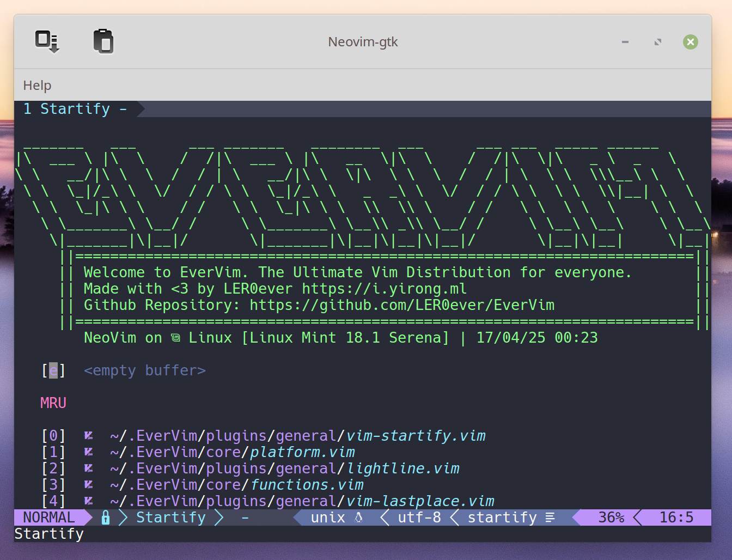Open MRU entry vim-lastplace.vim
This screenshot has height=560, width=732.
302,501
